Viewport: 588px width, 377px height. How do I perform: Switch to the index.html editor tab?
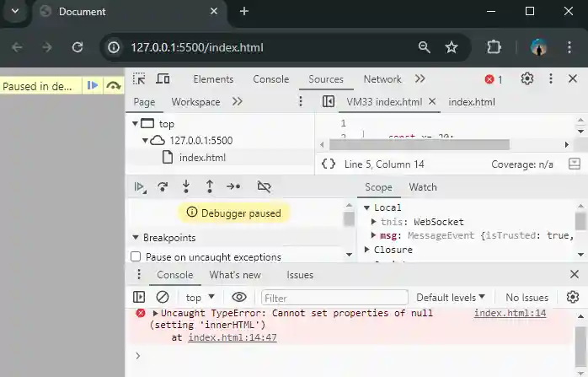pyautogui.click(x=472, y=102)
